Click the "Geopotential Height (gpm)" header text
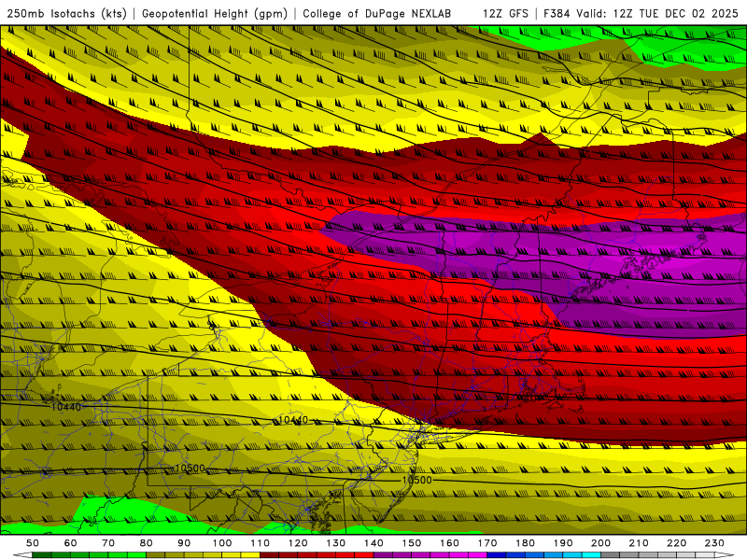The height and width of the screenshot is (560, 747). [215, 14]
